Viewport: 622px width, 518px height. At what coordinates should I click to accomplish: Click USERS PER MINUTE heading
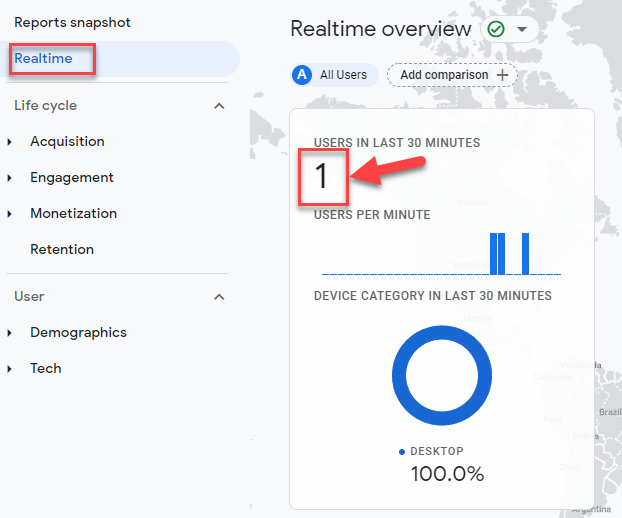pyautogui.click(x=372, y=215)
